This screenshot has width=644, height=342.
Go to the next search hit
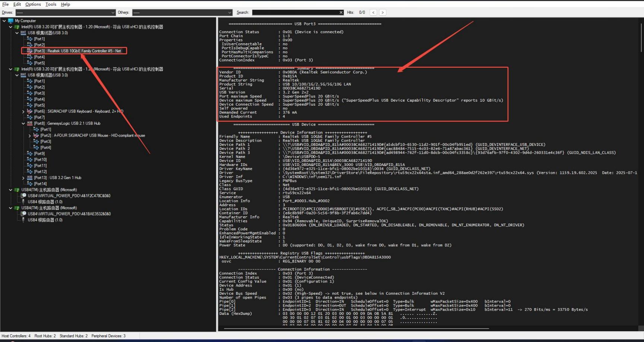(x=382, y=13)
